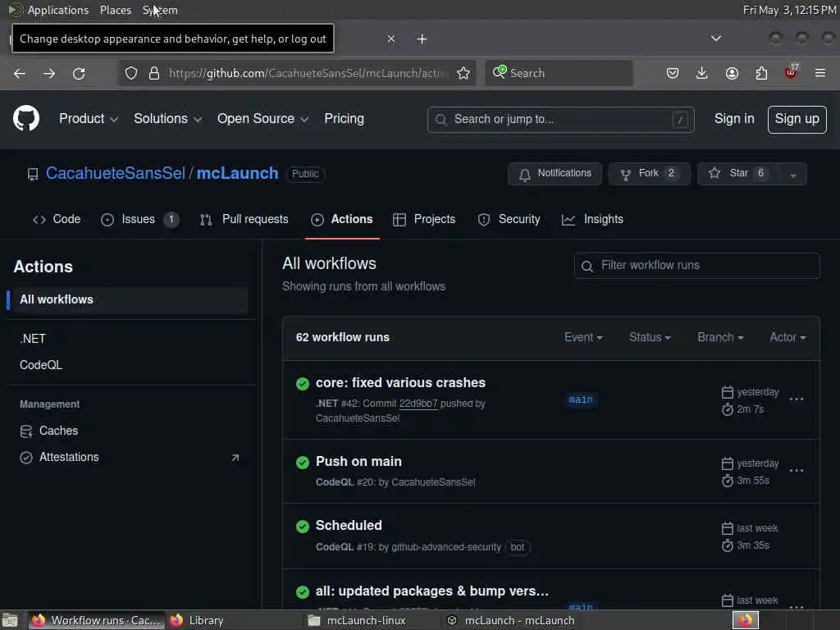Viewport: 840px width, 630px height.
Task: Click the padlock site info icon
Action: [x=154, y=73]
